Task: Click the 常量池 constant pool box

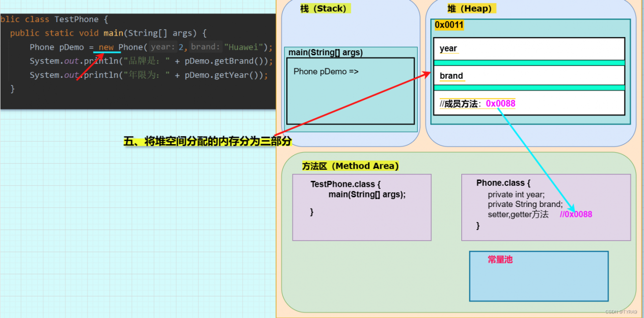Action: (539, 276)
